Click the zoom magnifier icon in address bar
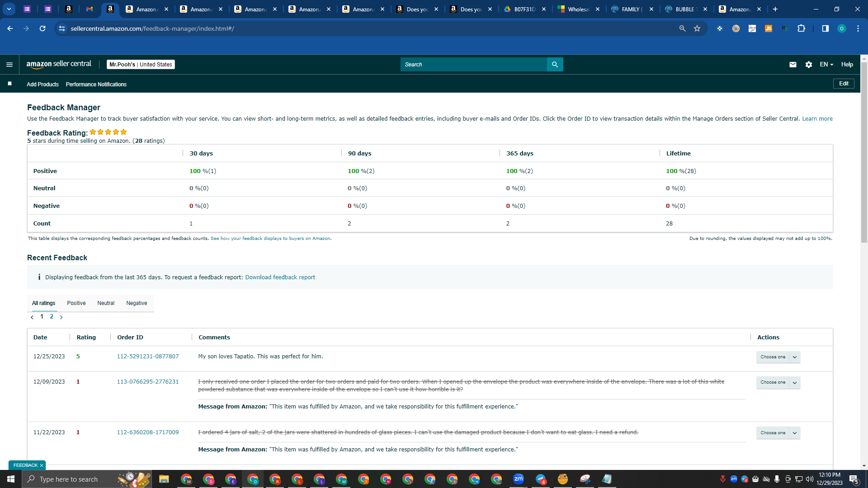 click(682, 28)
